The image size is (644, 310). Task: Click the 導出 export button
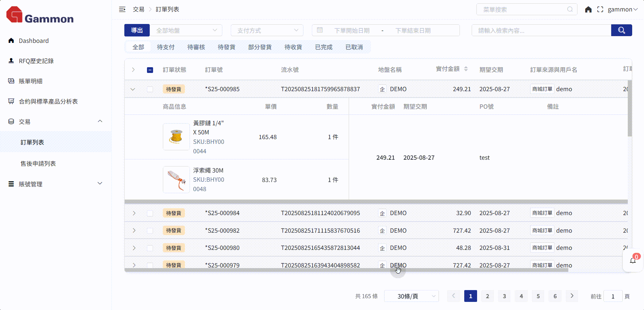(x=137, y=30)
